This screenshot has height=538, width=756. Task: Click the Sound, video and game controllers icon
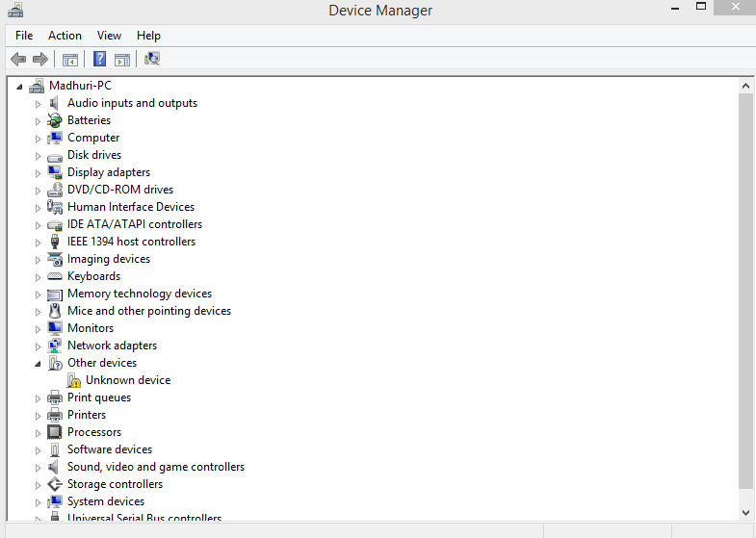tap(54, 467)
